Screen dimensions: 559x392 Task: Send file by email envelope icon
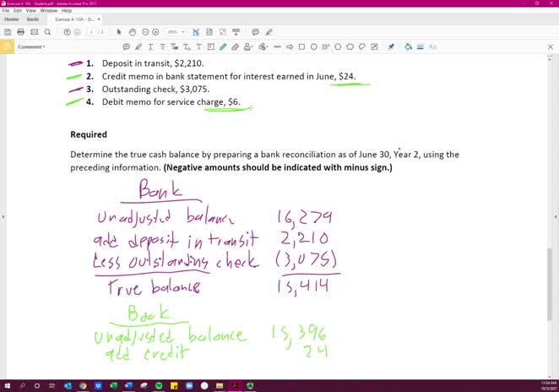coord(35,32)
